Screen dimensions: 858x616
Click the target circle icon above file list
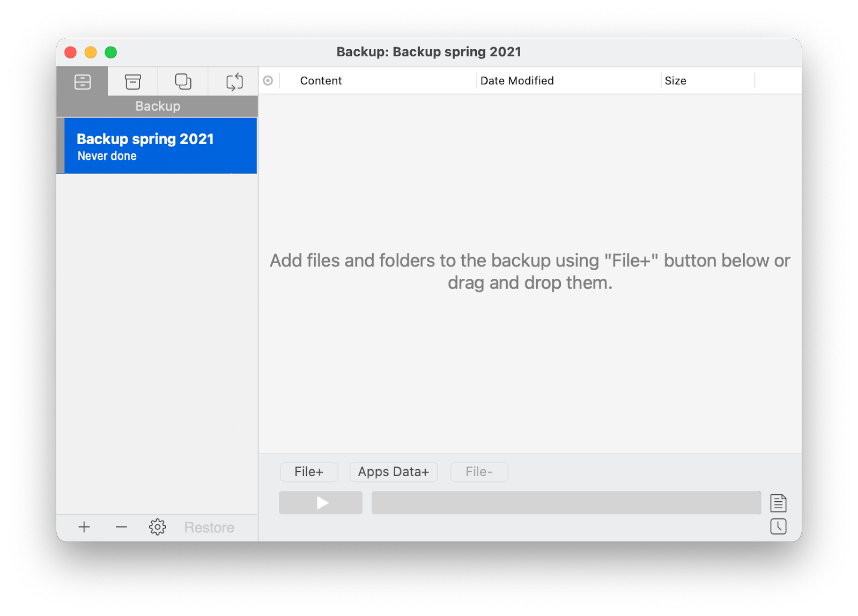[x=268, y=80]
